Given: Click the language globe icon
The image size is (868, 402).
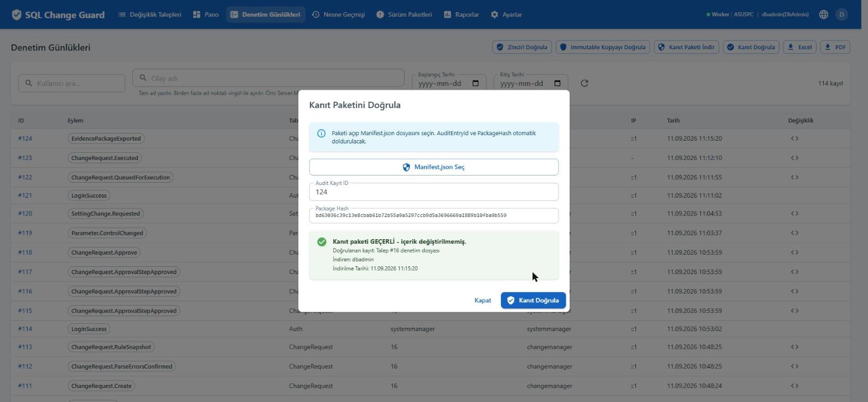Looking at the screenshot, I should pyautogui.click(x=824, y=14).
